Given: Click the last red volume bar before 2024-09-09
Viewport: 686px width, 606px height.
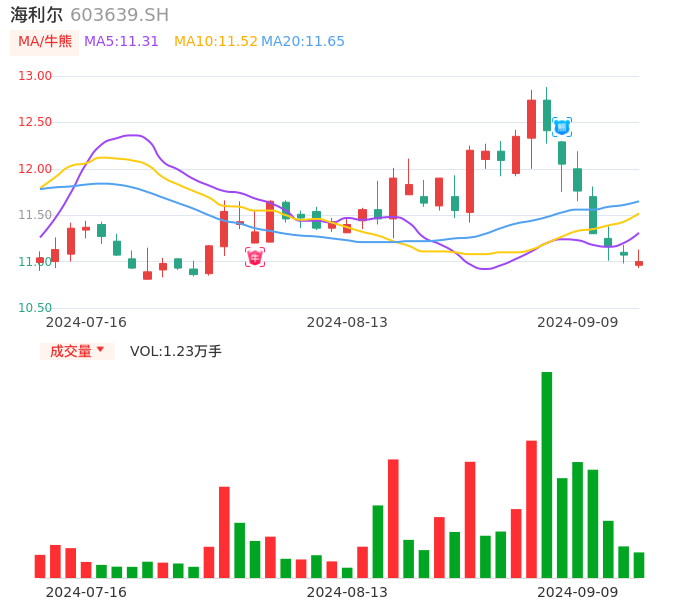Looking at the screenshot, I should 531,509.
